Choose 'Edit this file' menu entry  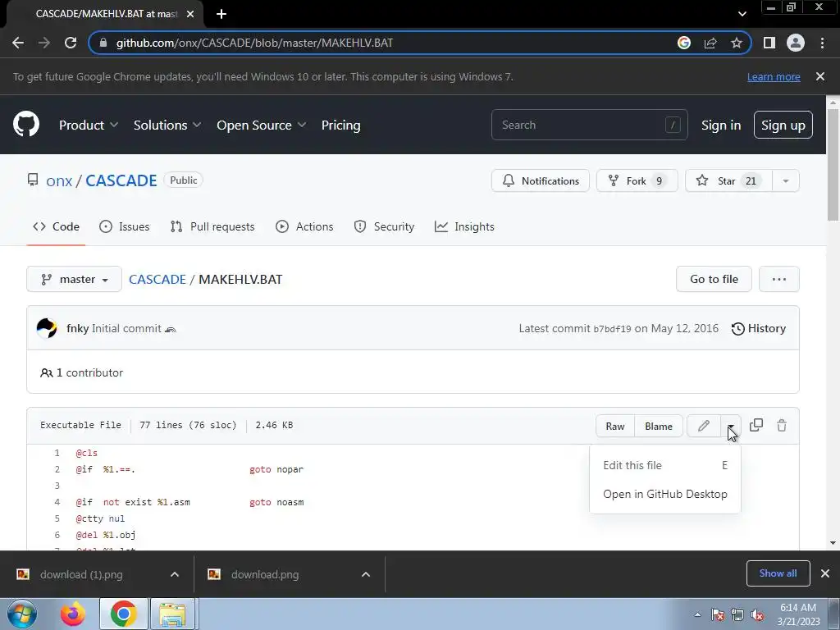tap(664, 465)
